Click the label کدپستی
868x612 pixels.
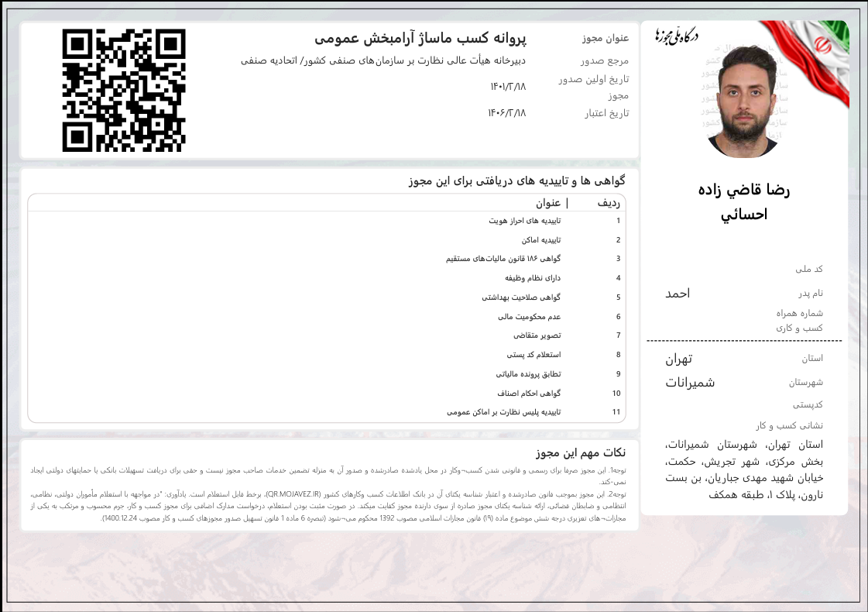(808, 405)
